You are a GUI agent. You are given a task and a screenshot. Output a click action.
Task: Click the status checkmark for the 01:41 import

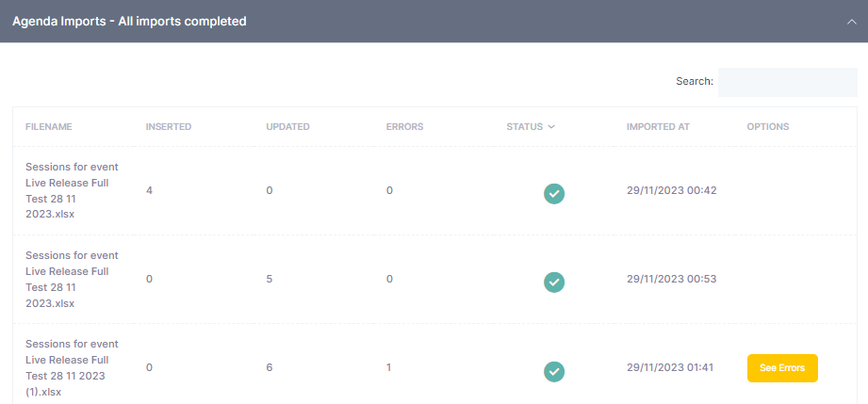554,371
